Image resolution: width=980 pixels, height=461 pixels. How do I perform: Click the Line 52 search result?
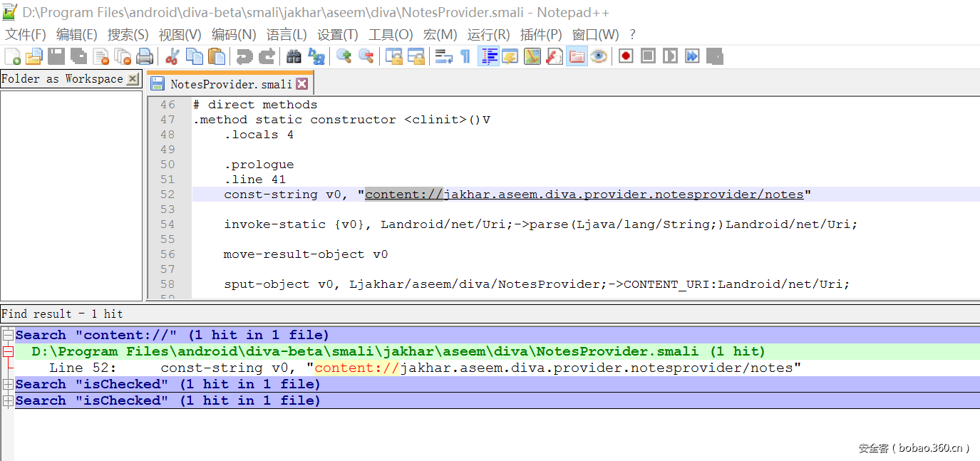424,368
